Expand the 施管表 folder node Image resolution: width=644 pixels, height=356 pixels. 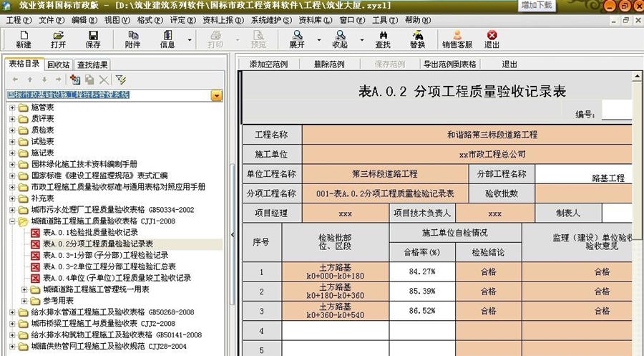pos(12,107)
